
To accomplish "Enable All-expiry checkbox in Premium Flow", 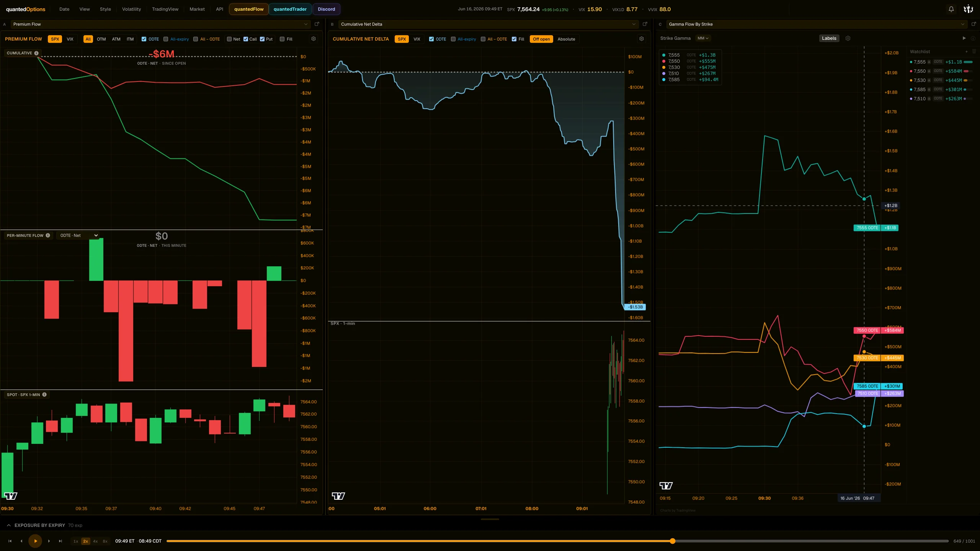I will click(166, 39).
